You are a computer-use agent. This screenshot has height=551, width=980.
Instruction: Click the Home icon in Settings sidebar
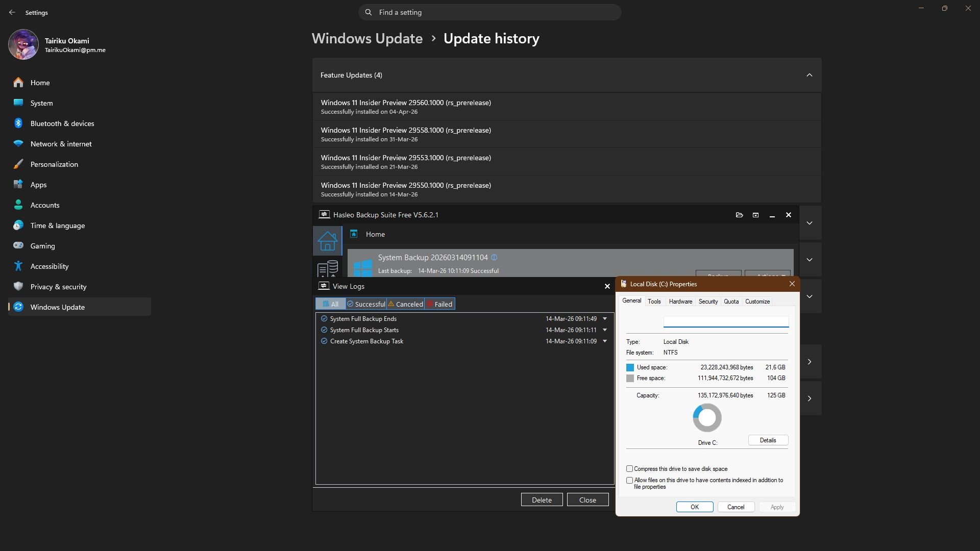18,83
